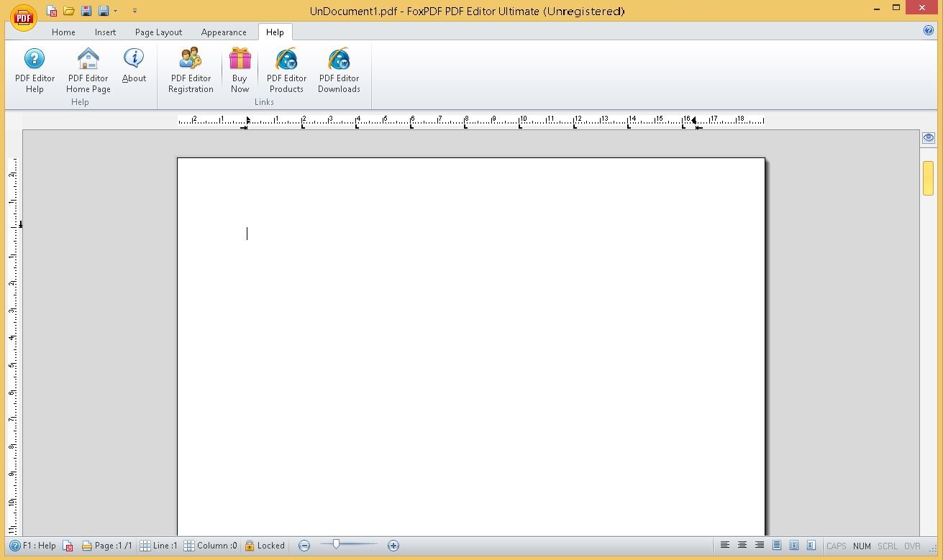Open PDF Editor Downloads link

coord(339,70)
